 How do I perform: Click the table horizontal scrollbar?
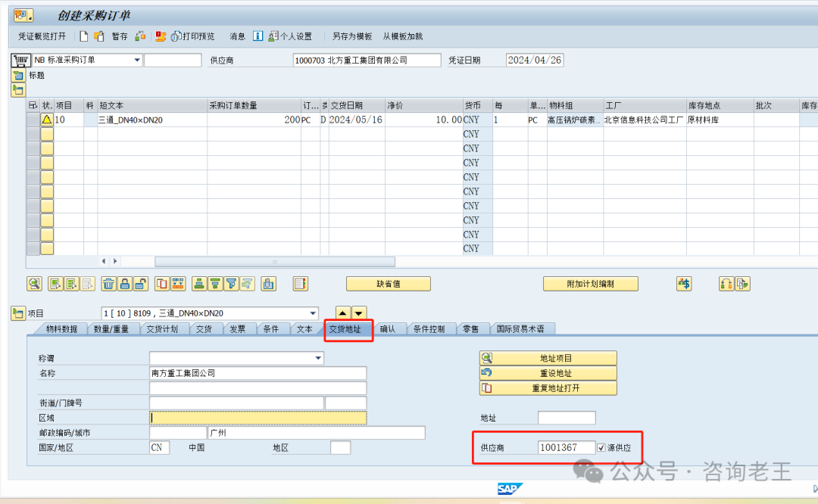pyautogui.click(x=275, y=261)
